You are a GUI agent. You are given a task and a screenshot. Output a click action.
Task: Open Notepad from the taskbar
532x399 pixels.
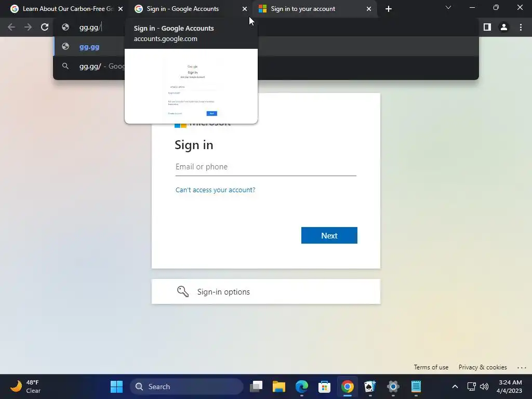pos(416,387)
